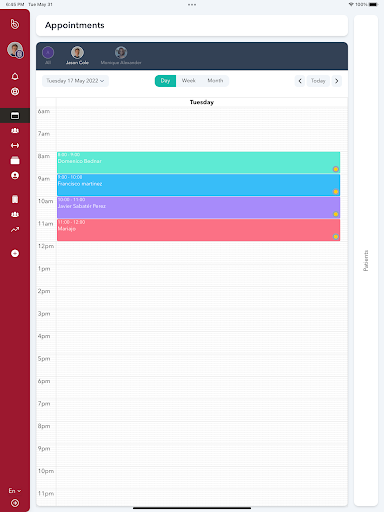The image size is (384, 512).
Task: Click the circled arrow icon at sidebar bottom
Action: 15,503
